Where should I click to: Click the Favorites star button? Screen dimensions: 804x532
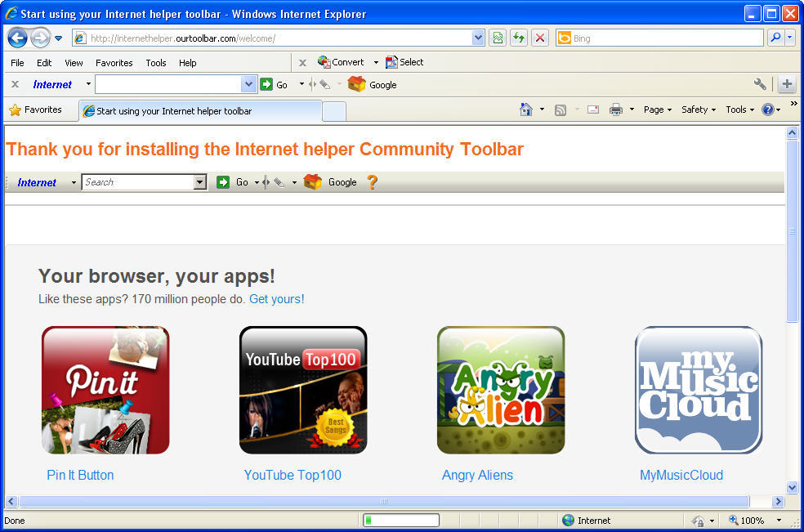[x=35, y=110]
